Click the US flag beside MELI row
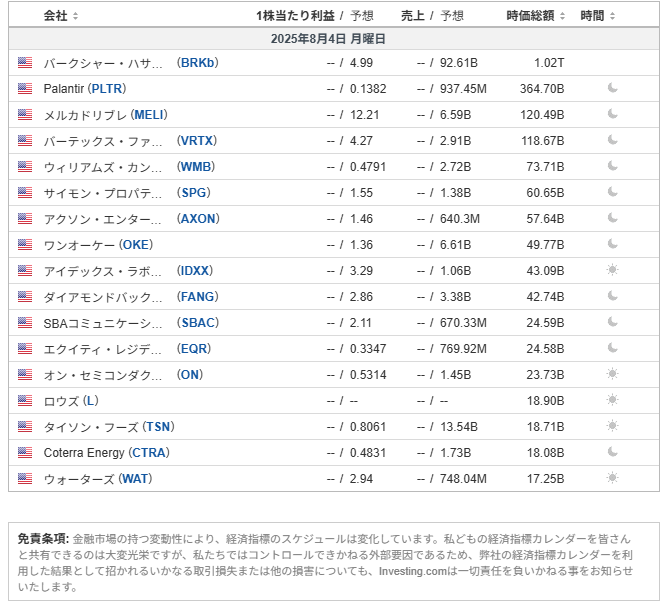This screenshot has height=605, width=665. [x=25, y=114]
